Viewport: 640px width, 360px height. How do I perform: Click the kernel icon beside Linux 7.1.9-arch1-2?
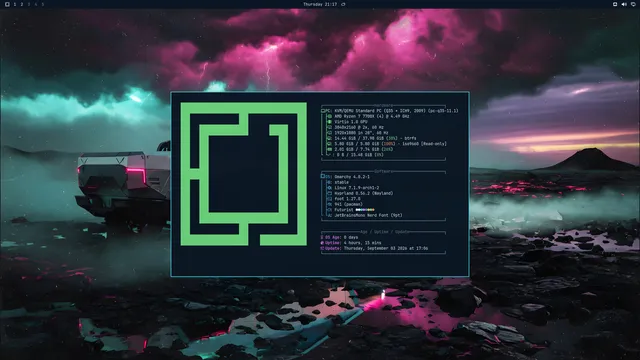click(x=329, y=188)
